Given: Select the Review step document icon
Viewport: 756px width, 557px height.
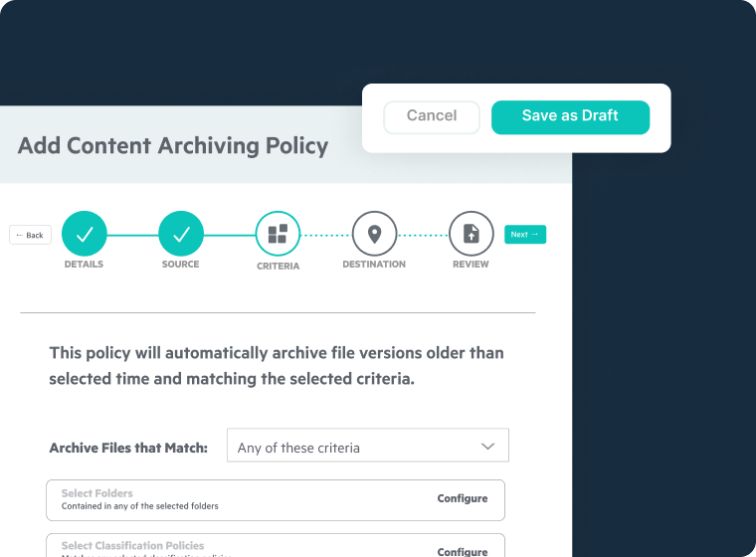Looking at the screenshot, I should (x=471, y=235).
